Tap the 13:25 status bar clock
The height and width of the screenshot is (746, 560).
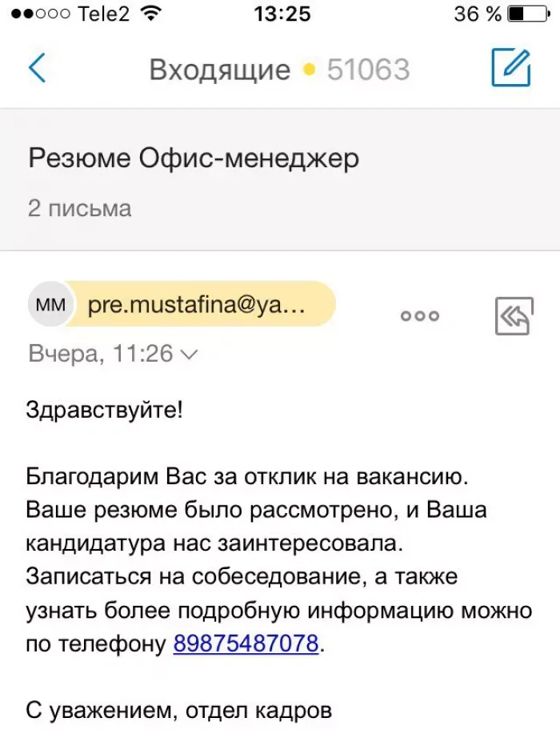[x=282, y=14]
